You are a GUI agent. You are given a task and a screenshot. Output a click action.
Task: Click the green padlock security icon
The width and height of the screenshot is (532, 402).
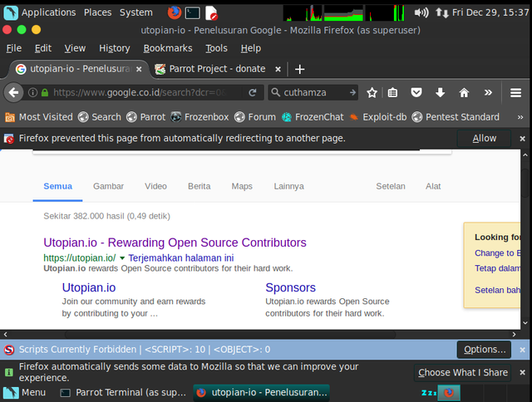(x=45, y=92)
